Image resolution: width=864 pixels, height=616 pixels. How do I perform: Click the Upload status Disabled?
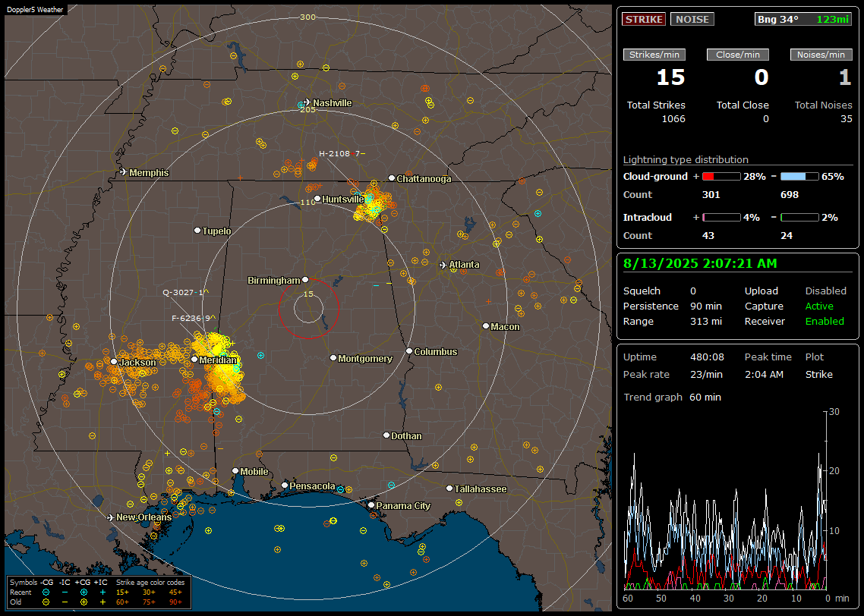[x=825, y=291]
